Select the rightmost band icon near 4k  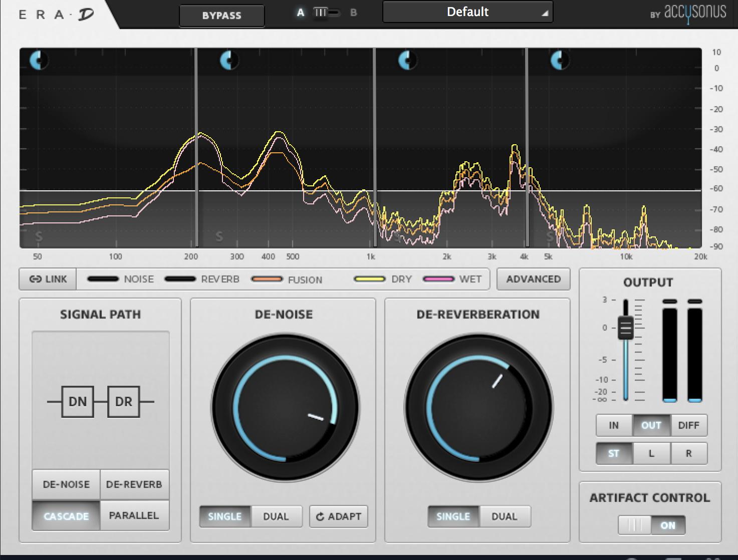(x=559, y=61)
